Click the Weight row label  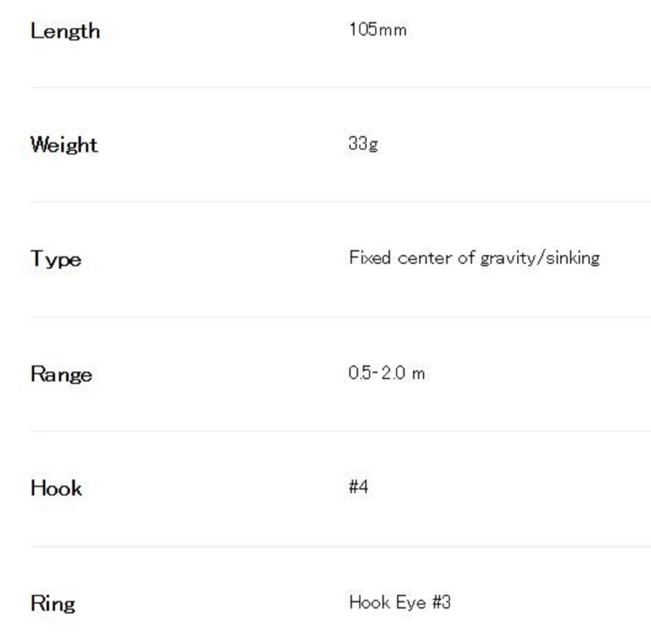(x=64, y=145)
